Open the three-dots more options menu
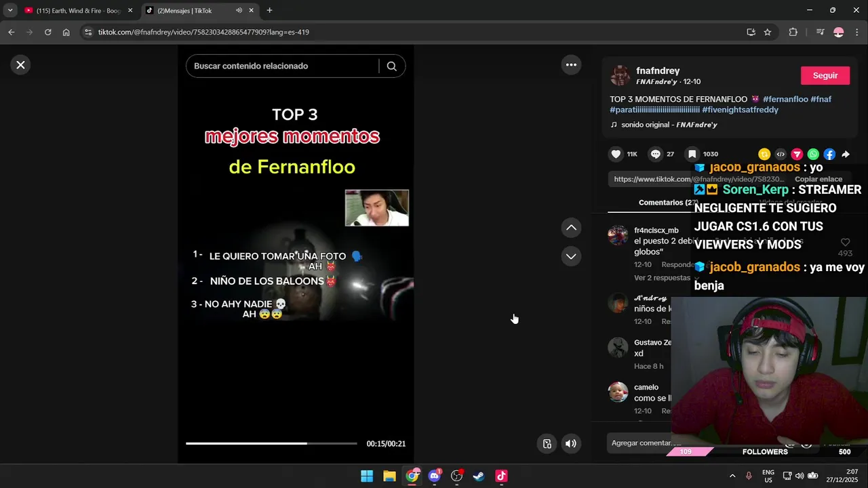 click(571, 65)
